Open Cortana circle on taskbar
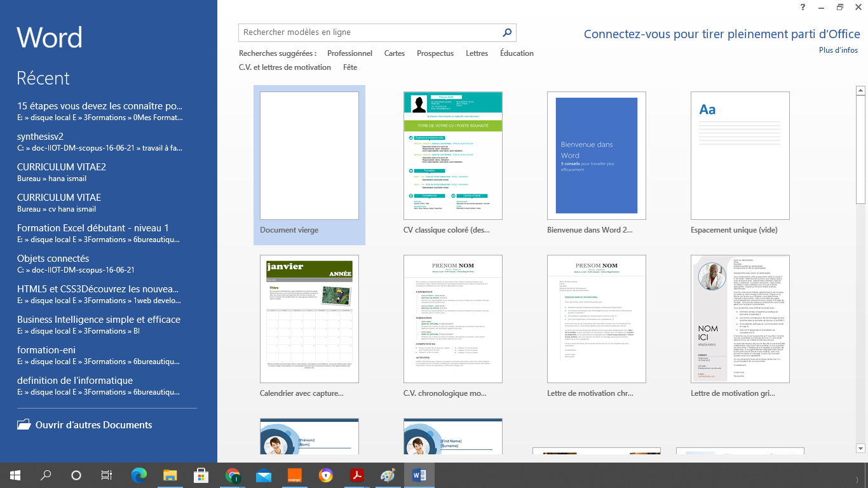 [76, 475]
